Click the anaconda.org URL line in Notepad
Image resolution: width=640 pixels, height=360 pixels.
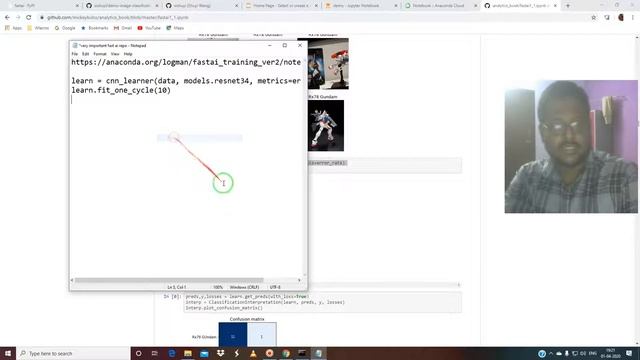186,62
